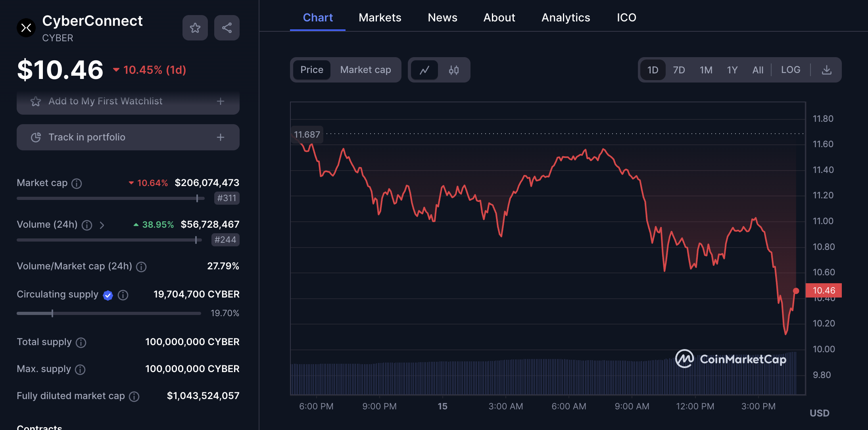
Task: Click the 11.687 opening price label
Action: [307, 134]
